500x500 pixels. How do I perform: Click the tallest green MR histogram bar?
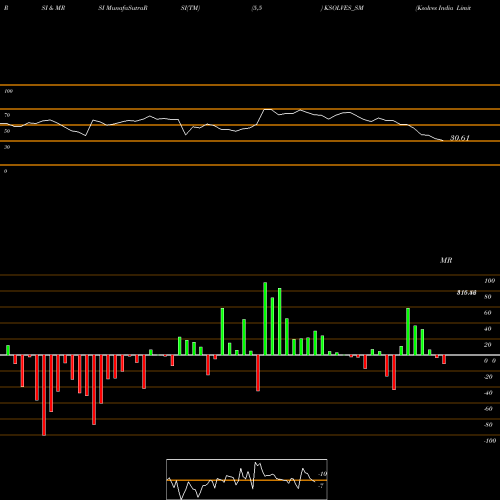(x=265, y=319)
